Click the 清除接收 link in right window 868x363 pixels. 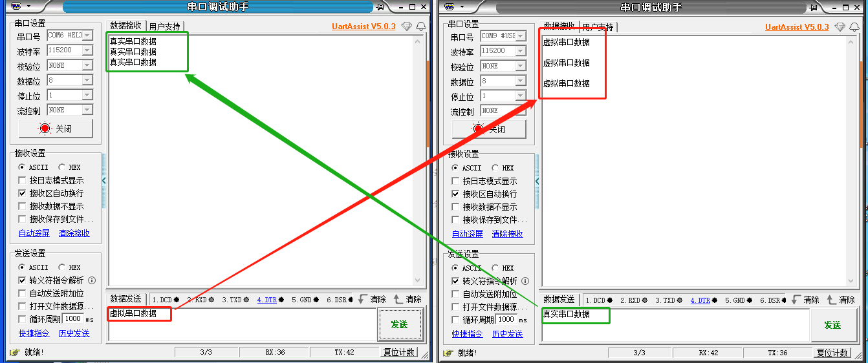508,234
